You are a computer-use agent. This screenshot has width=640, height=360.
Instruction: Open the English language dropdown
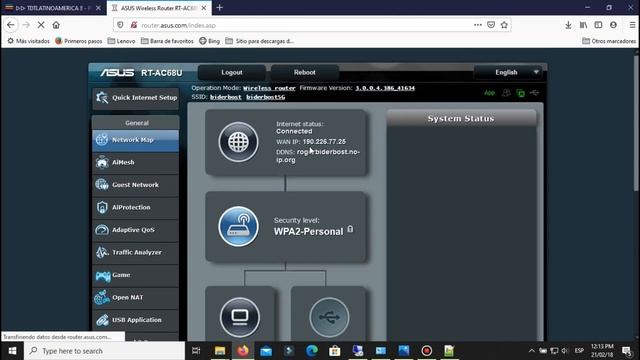pyautogui.click(x=508, y=73)
